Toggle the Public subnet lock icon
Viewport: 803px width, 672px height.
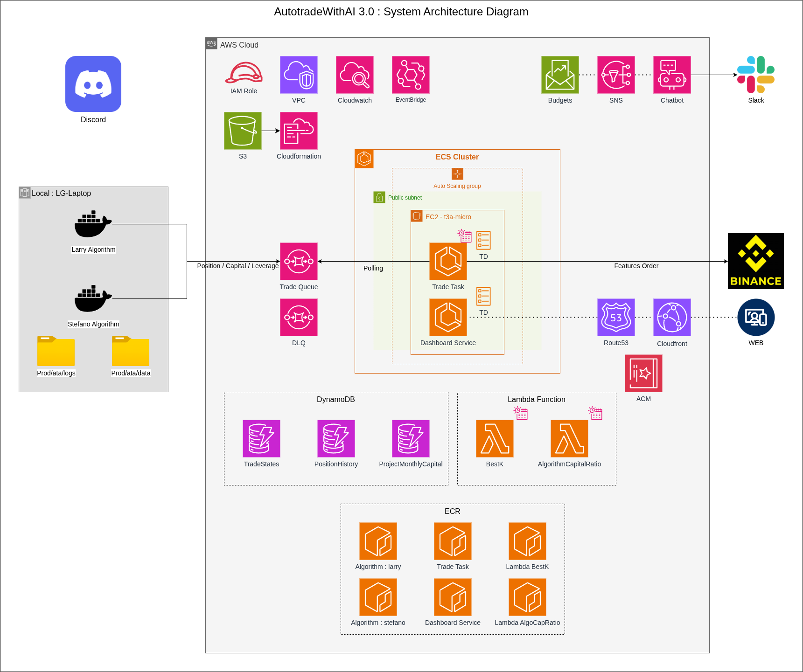click(x=379, y=197)
